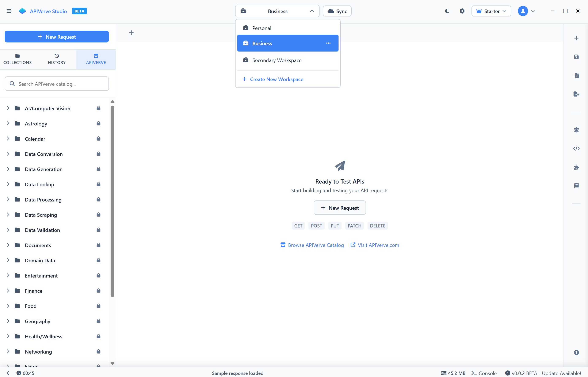Collapse the Business workspace dropdown
The width and height of the screenshot is (588, 377).
click(x=312, y=11)
